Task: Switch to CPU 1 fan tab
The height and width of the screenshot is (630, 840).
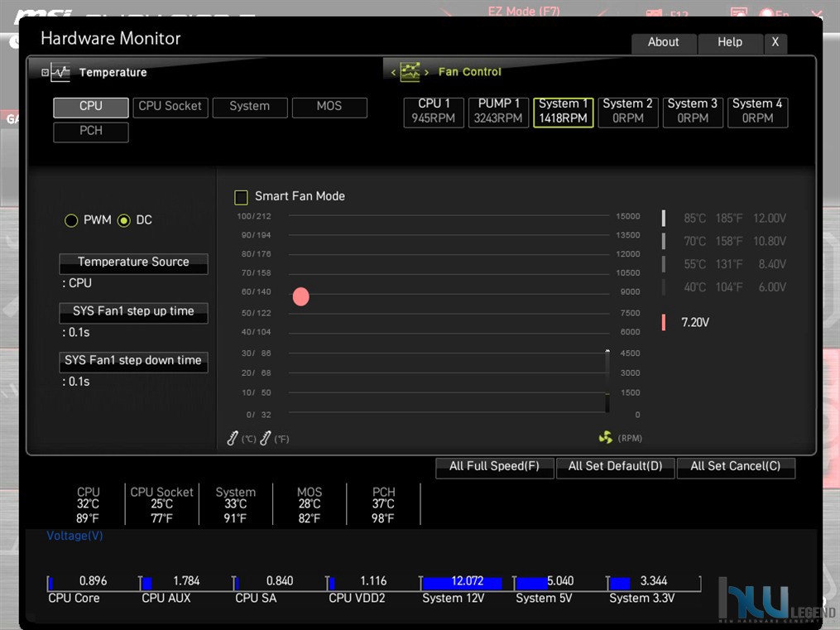Action: [434, 112]
